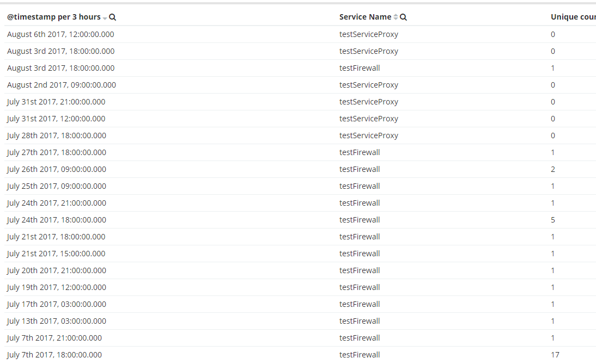Select testFirewall in the July 13th row
Screen dimensions: 596x364
point(360,321)
